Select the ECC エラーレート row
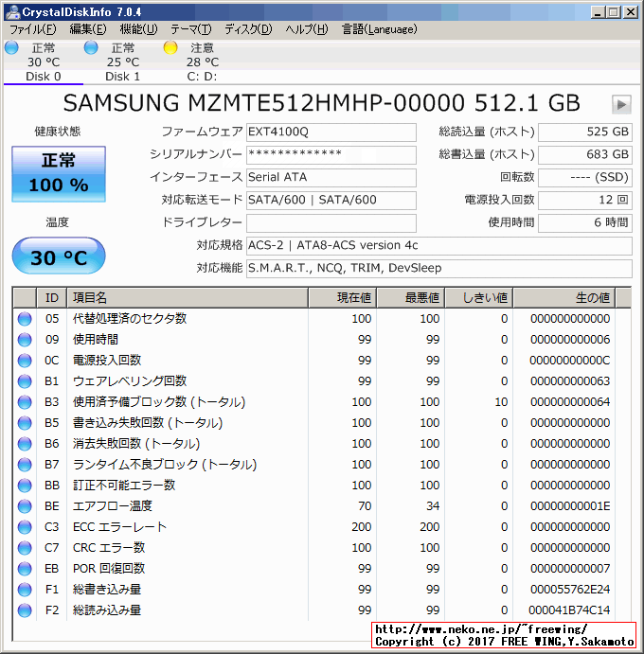 tap(315, 527)
